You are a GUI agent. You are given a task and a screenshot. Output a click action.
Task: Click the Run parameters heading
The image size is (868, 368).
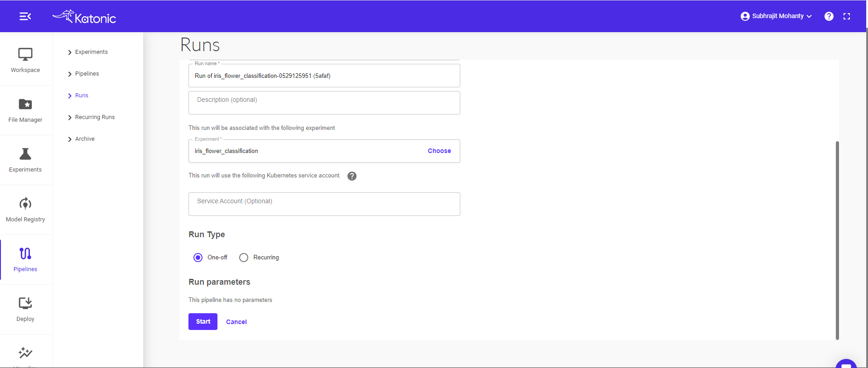219,282
